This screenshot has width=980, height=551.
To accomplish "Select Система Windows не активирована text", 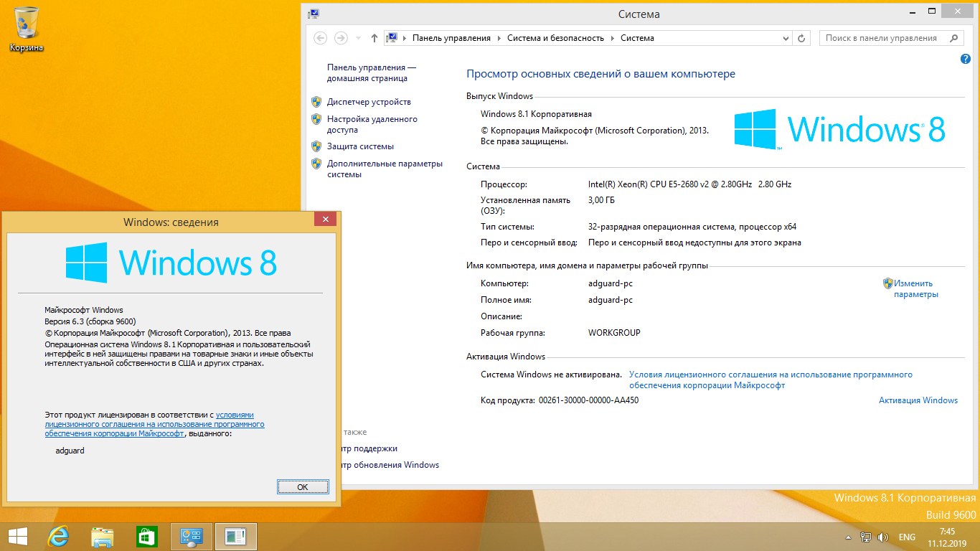I will tap(551, 375).
